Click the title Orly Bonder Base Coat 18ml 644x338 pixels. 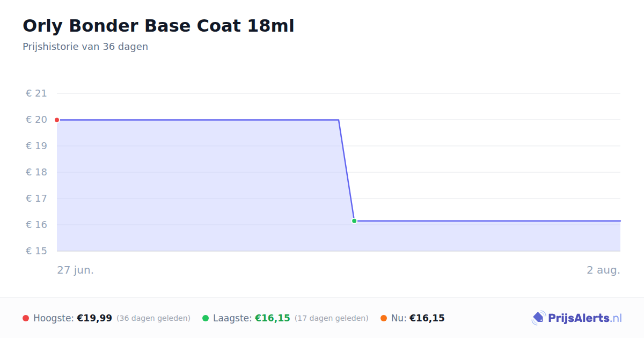[158, 26]
